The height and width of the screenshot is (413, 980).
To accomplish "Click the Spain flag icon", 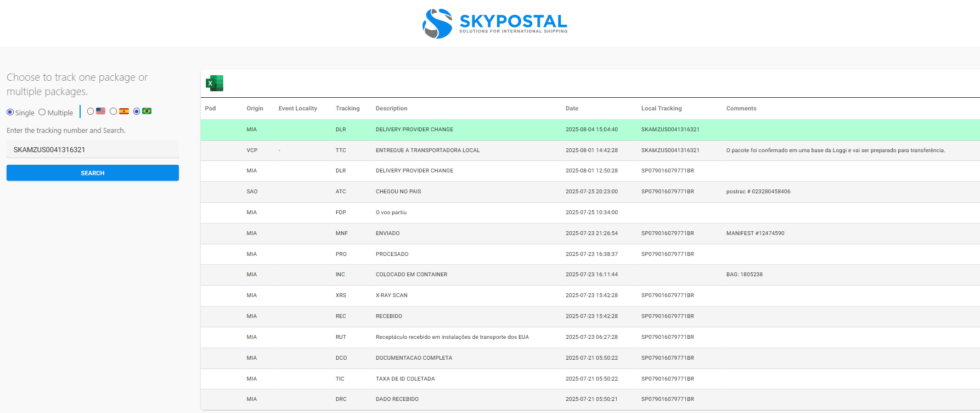I will (x=124, y=111).
